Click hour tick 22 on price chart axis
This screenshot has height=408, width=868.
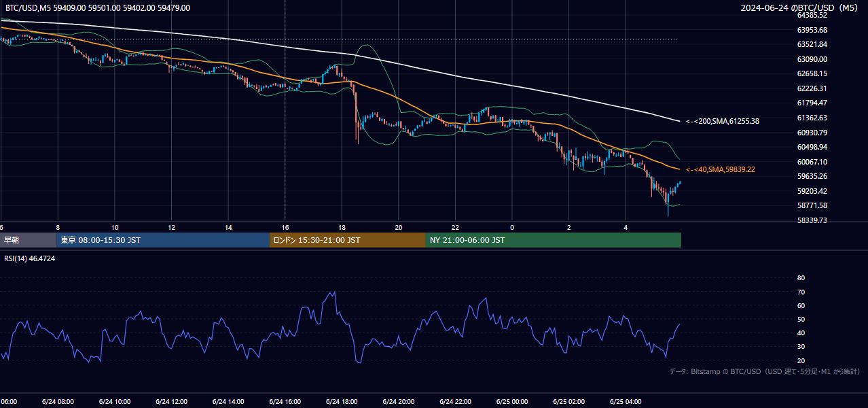455,227
